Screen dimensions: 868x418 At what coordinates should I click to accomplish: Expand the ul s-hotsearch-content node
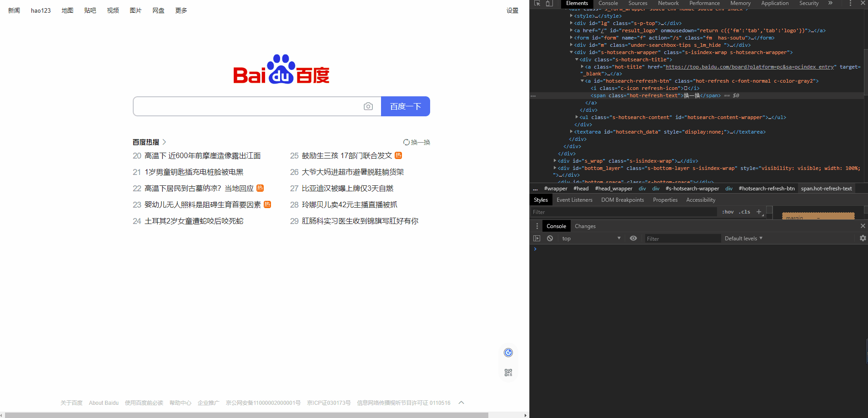point(577,117)
